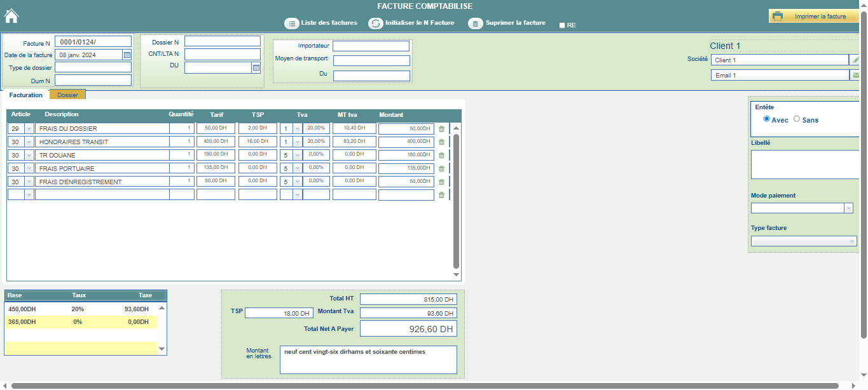Expand the Tva dropdown for FRAIS D'ENREGISTREMENT

(x=297, y=182)
